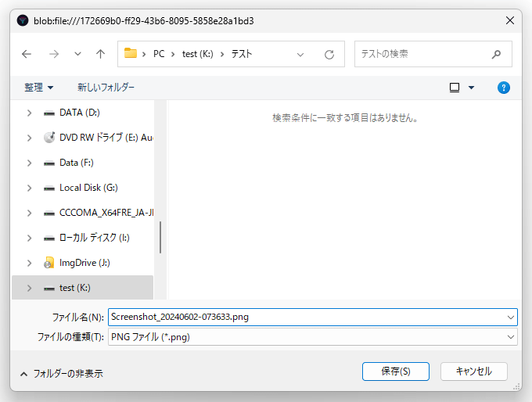Screen dimensions: 532x402
Task: Select ImgDrive (J:) drive
Action: pyautogui.click(x=84, y=263)
